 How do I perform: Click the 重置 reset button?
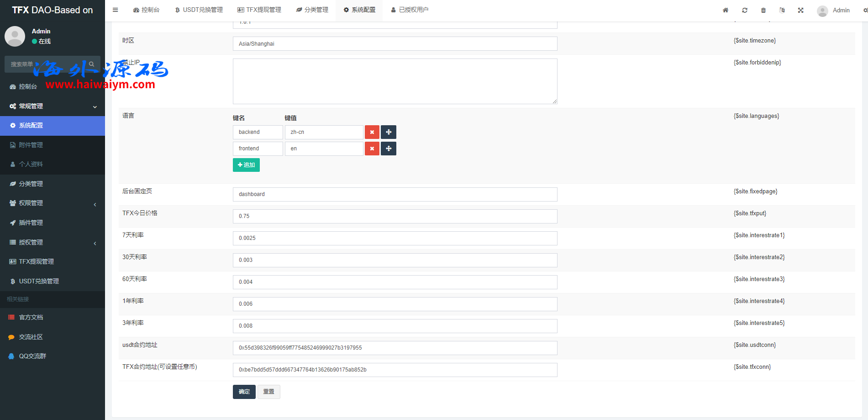click(x=269, y=392)
